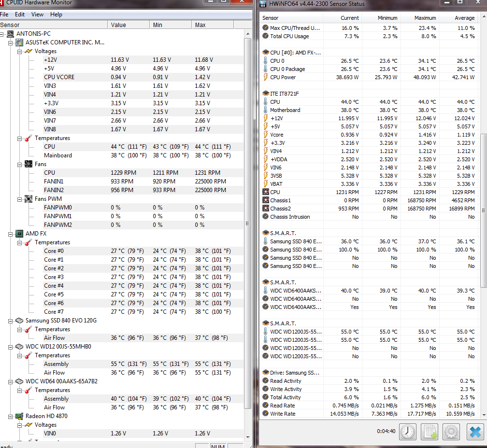The height and width of the screenshot is (448, 487).
Task: Collapse the Fans PWM branch expander
Action: click(19, 199)
